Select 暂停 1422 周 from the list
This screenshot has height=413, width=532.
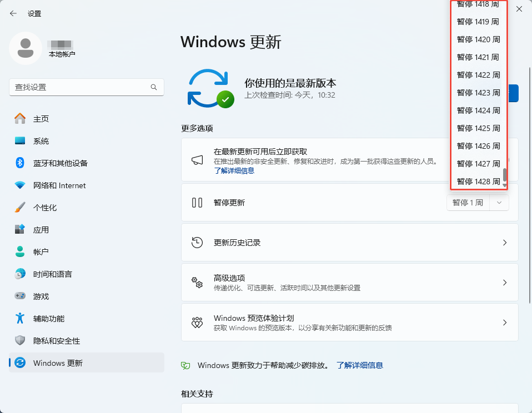coord(478,75)
